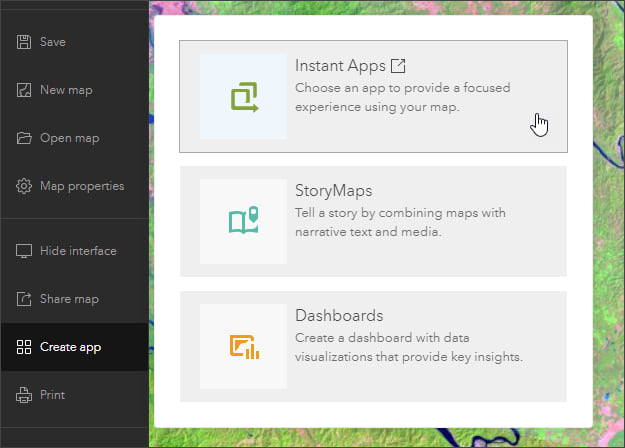Open the Dashboards title
Screen dimensions: 625x448
[x=339, y=316]
